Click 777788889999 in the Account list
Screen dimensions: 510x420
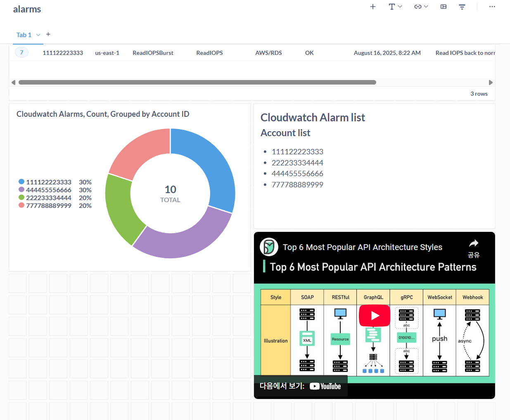[297, 185]
